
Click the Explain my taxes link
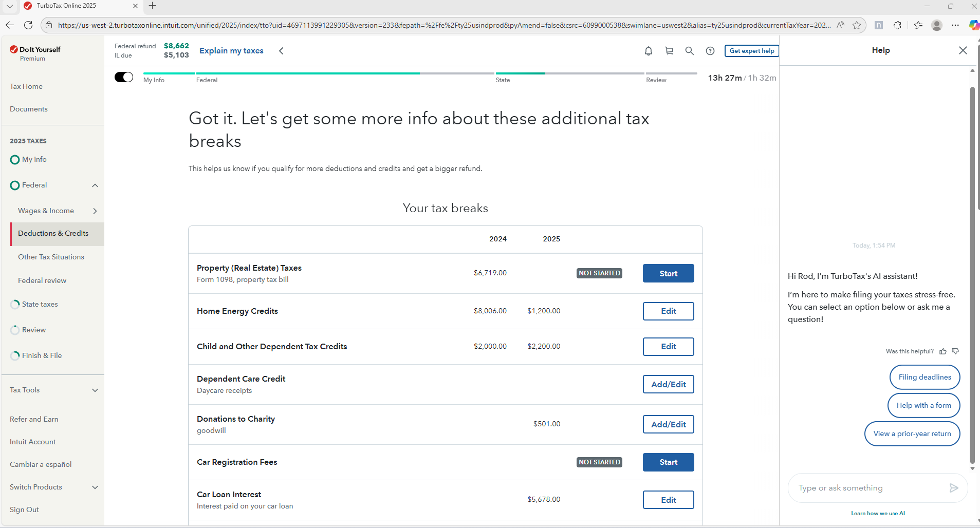click(231, 51)
